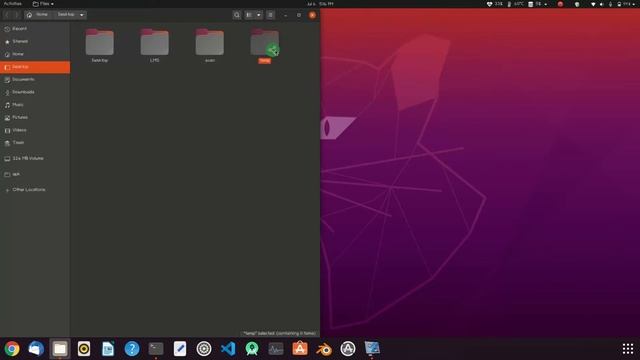This screenshot has width=640, height=360.
Task: Launch Visual Studio Code from the dock
Action: pyautogui.click(x=228, y=349)
